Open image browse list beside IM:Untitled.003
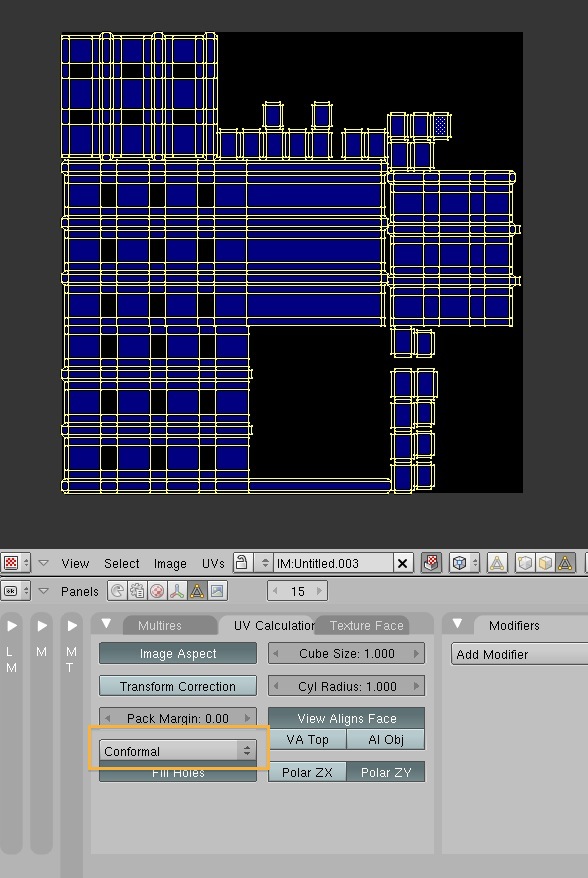This screenshot has width=588, height=878. (x=265, y=563)
